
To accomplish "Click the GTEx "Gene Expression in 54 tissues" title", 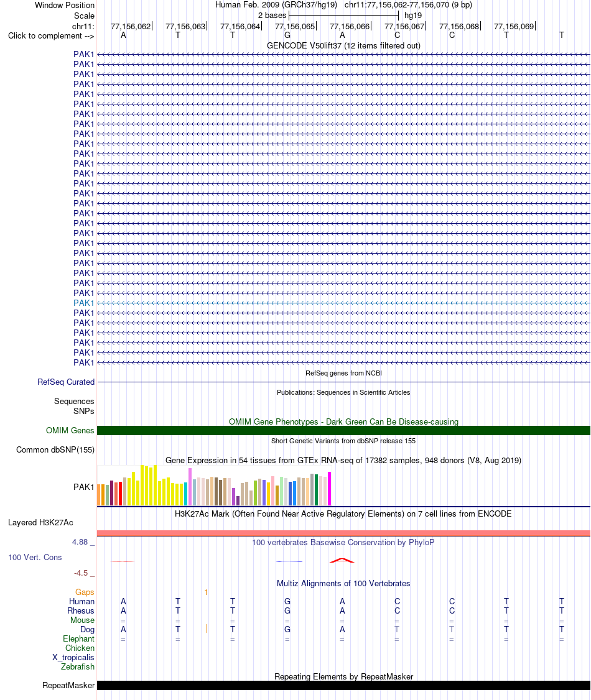I will (343, 460).
